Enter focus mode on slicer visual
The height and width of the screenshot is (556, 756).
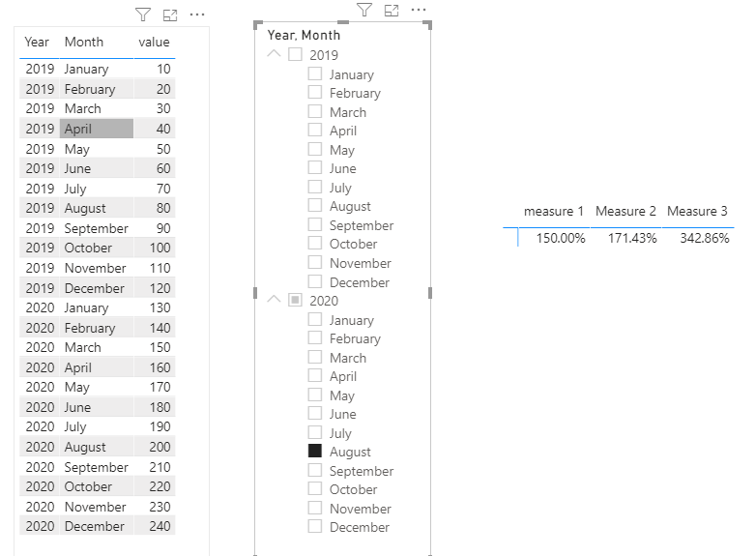click(391, 10)
